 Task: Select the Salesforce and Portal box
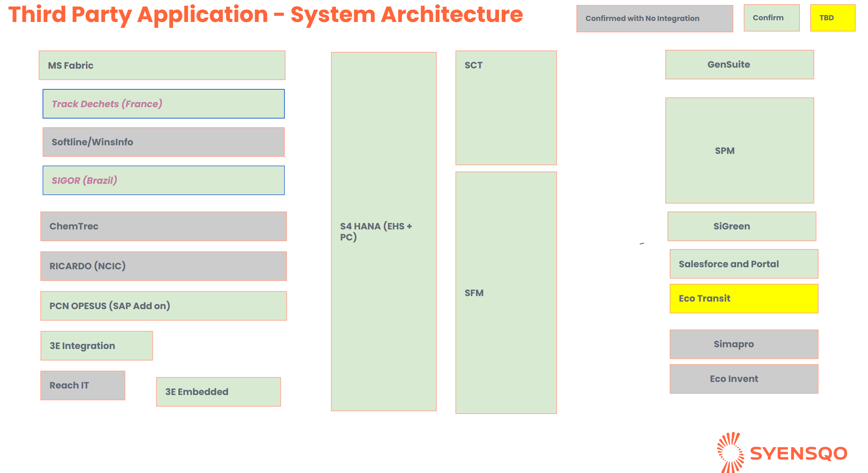(744, 264)
